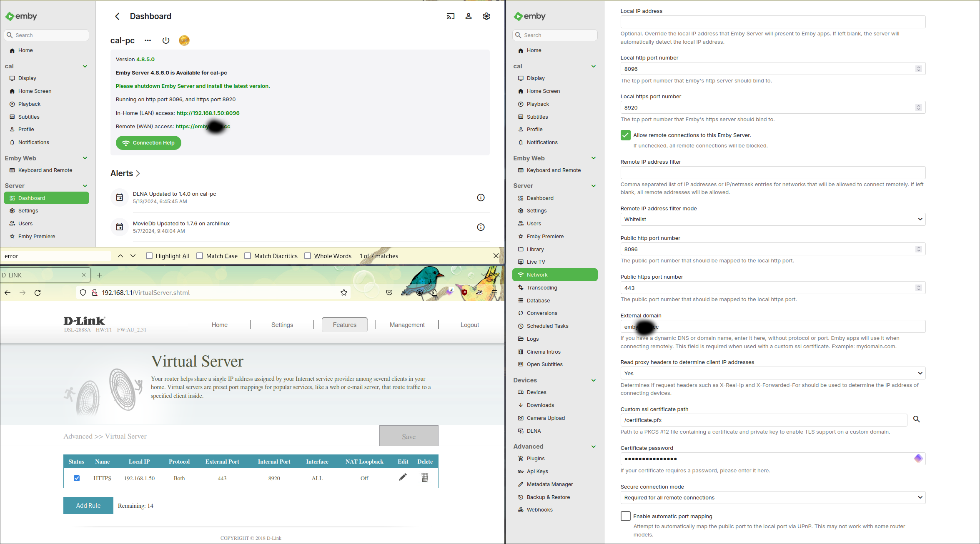Delete the HTTPS rule with trash icon

click(x=425, y=477)
